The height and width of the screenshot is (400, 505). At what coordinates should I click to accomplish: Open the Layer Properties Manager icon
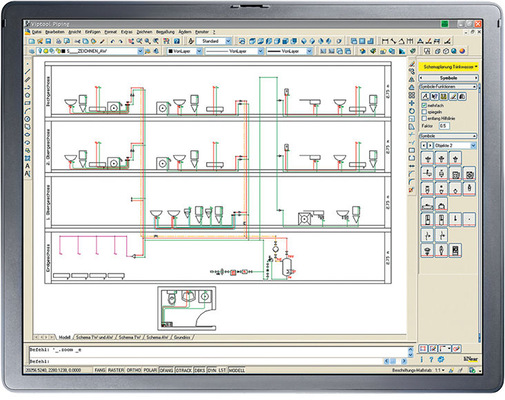32,51
